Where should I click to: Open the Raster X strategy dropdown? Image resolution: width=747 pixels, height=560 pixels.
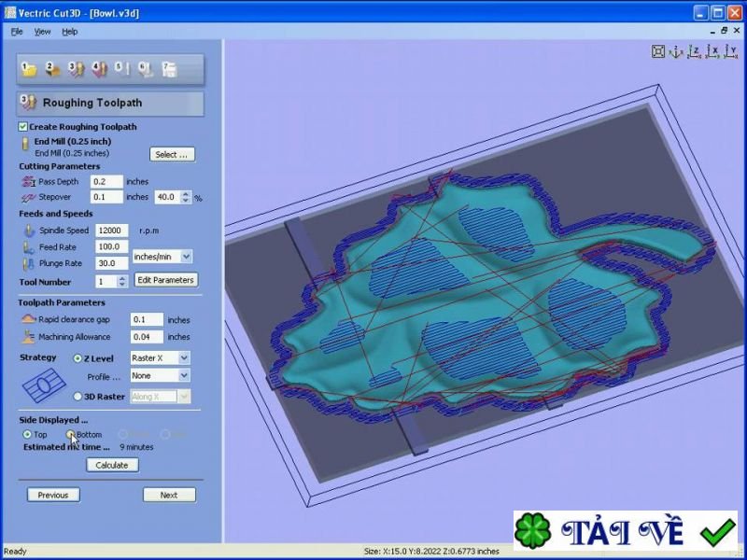[x=159, y=357]
